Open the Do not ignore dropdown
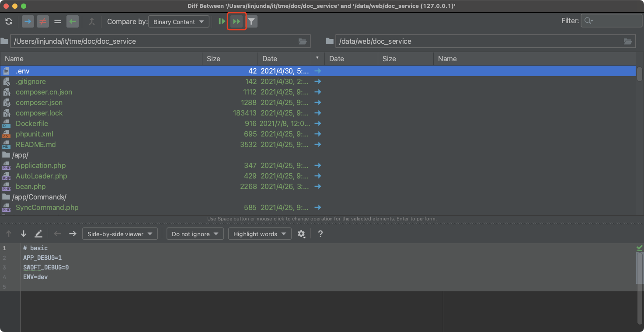Viewport: 644px width, 332px height. (195, 234)
